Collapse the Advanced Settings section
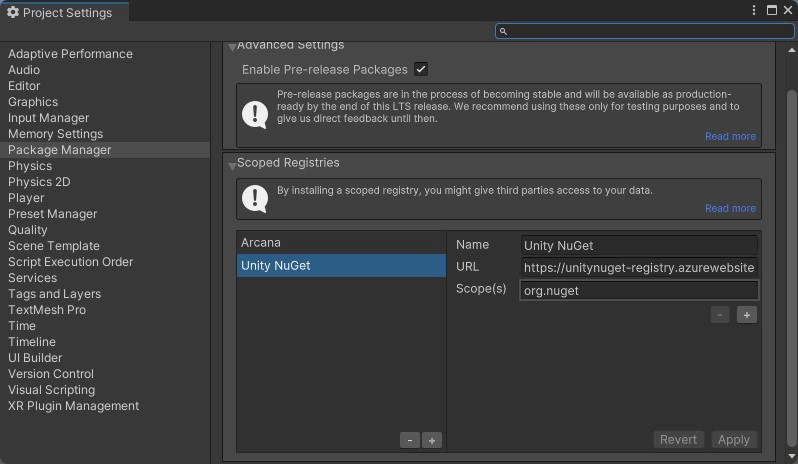 [232, 47]
